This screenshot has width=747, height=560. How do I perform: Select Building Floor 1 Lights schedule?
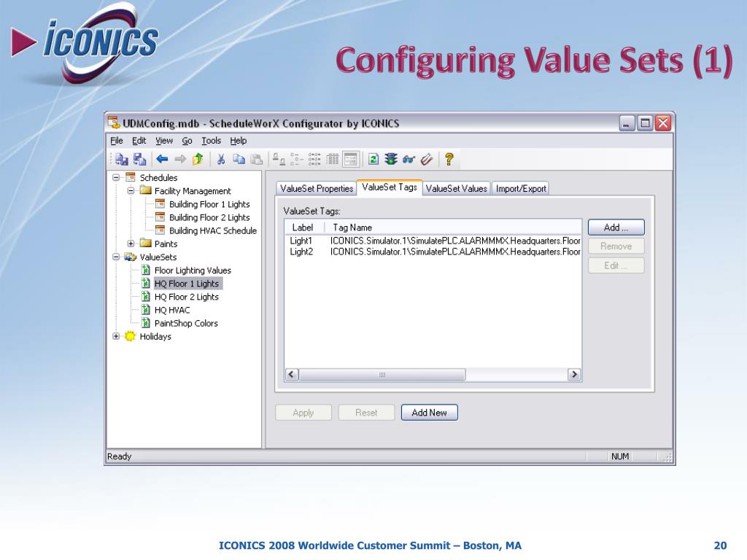tap(209, 204)
